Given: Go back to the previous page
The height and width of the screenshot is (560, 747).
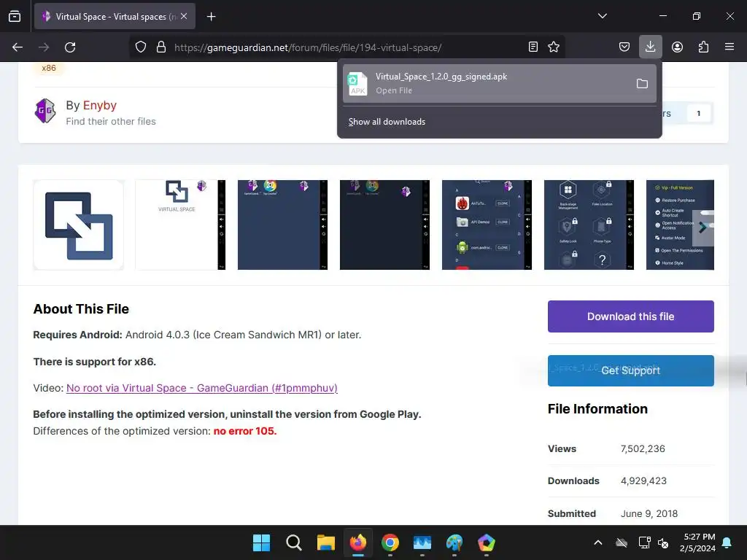Looking at the screenshot, I should (18, 47).
